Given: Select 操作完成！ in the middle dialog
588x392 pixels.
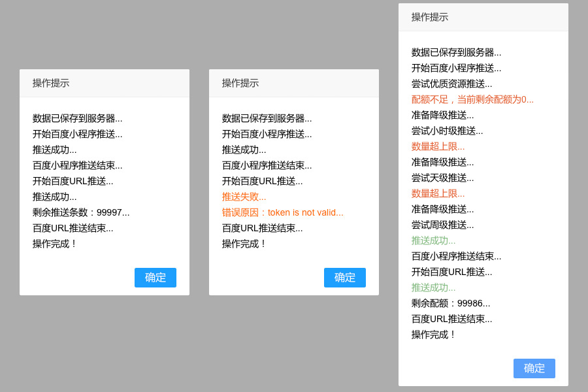Looking at the screenshot, I should tap(246, 244).
